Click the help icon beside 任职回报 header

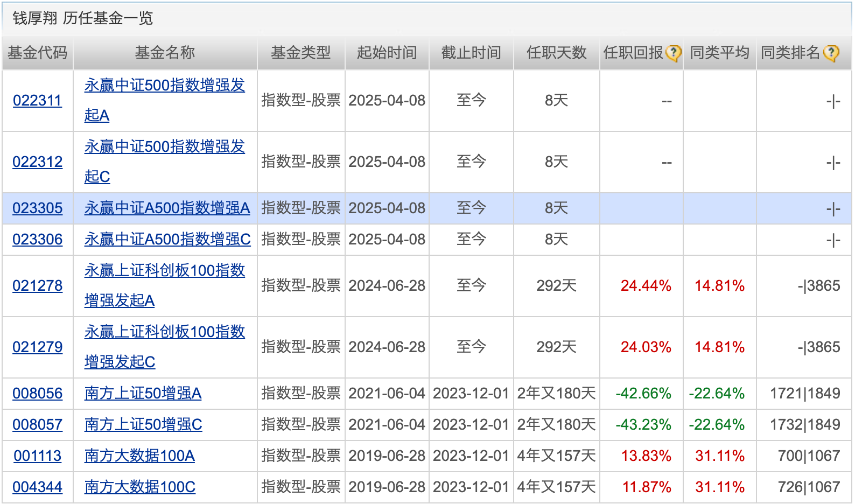pyautogui.click(x=673, y=53)
